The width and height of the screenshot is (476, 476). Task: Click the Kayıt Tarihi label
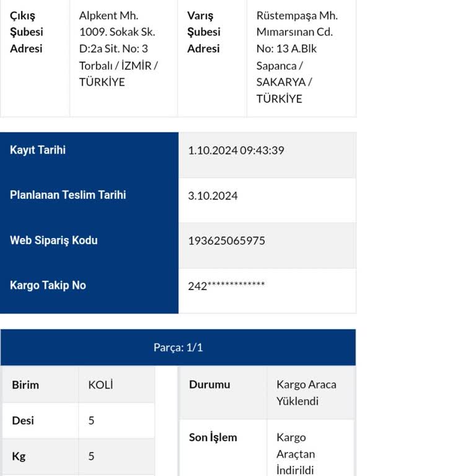[x=38, y=150]
